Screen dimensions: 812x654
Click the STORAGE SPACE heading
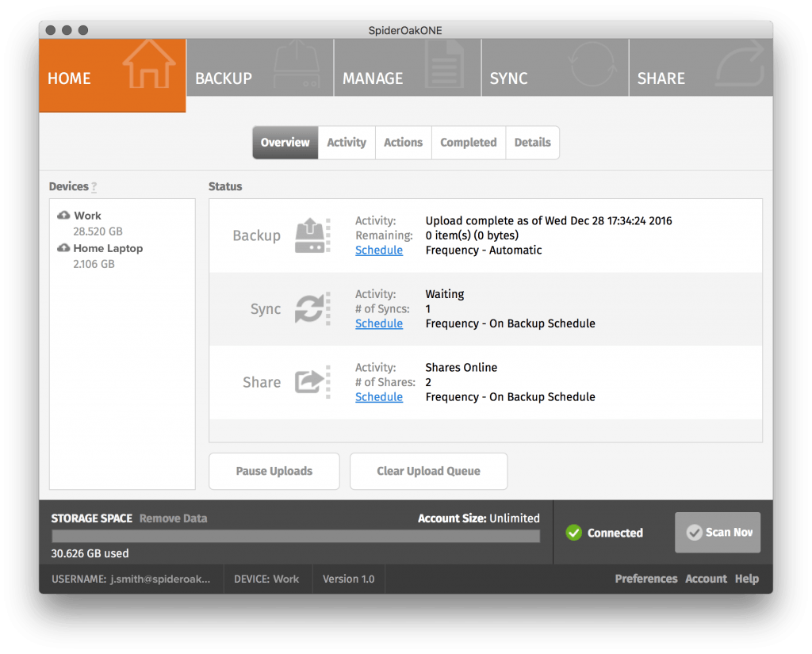[x=92, y=518]
